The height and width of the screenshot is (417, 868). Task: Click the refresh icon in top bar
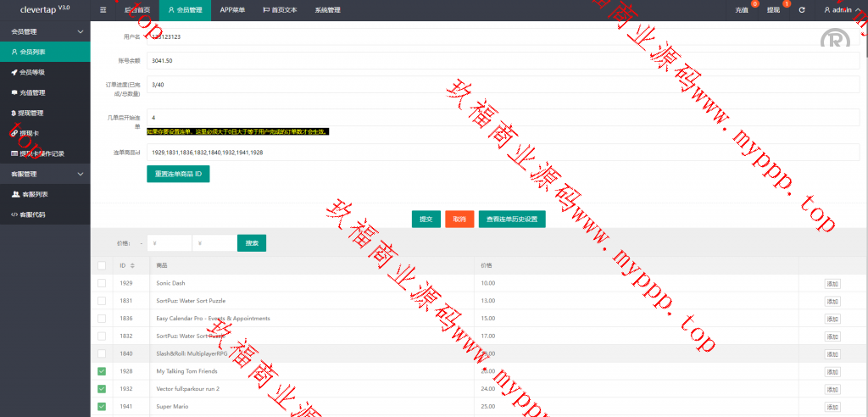[801, 10]
